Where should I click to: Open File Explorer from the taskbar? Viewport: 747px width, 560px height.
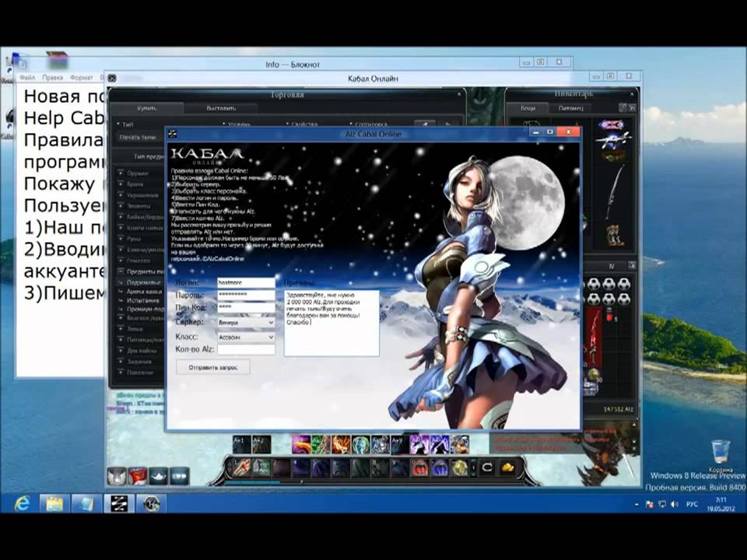pos(54,503)
